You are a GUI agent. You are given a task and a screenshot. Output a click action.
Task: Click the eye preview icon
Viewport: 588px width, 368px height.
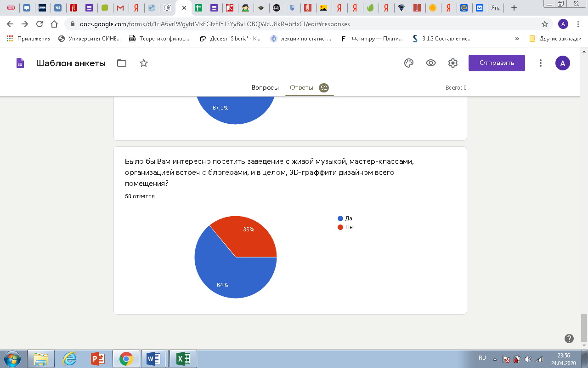pos(431,63)
